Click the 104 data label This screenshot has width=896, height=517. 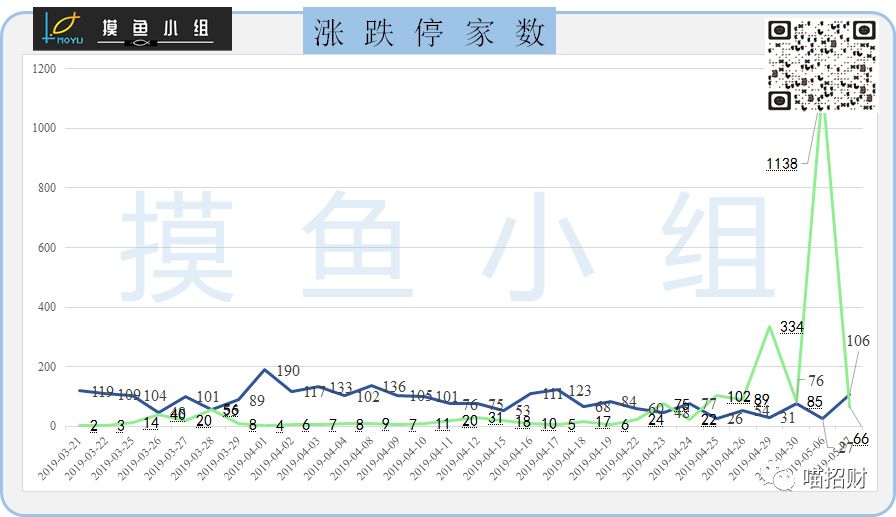tap(155, 395)
